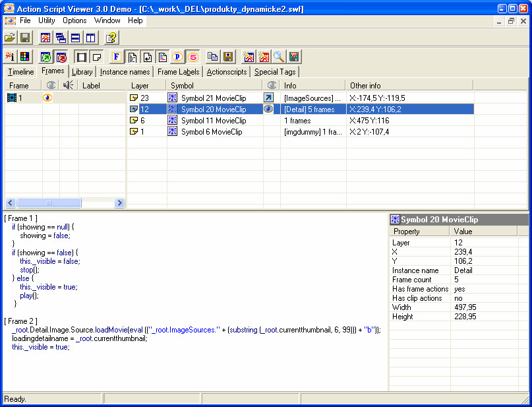The image size is (532, 407).
Task: Click the frame list scrollbar left arrow
Action: tap(11, 203)
